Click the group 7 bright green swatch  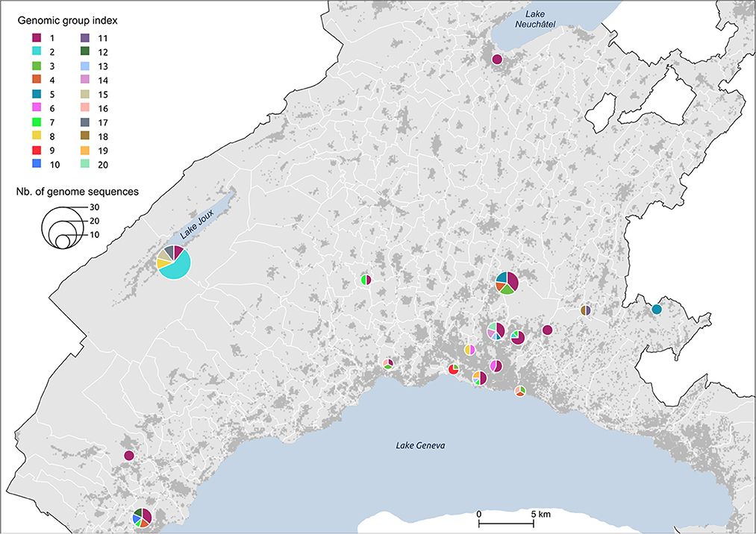(37, 122)
